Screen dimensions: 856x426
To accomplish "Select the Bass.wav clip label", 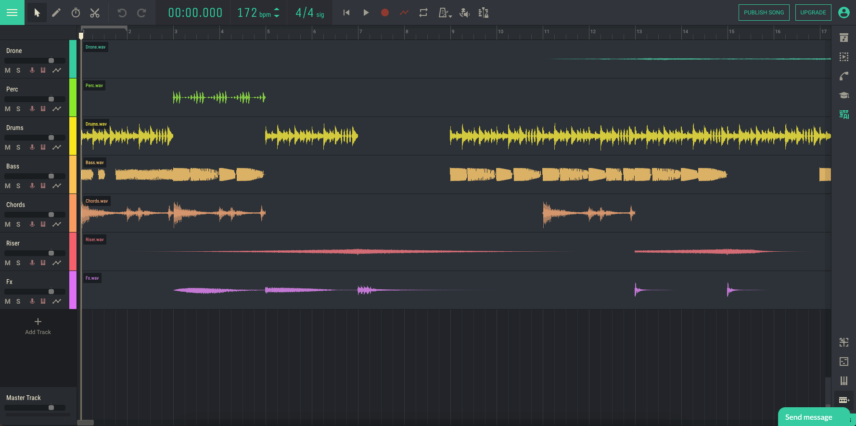I will [95, 163].
